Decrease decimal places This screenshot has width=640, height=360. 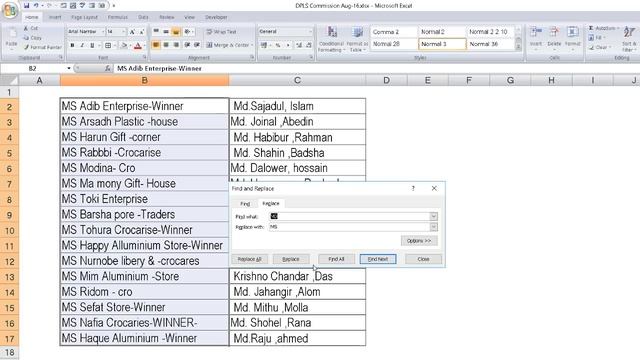coord(309,45)
